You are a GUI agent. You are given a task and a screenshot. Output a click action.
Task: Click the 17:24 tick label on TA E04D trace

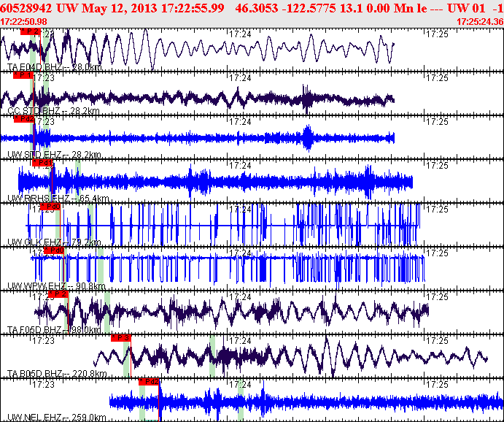click(240, 34)
